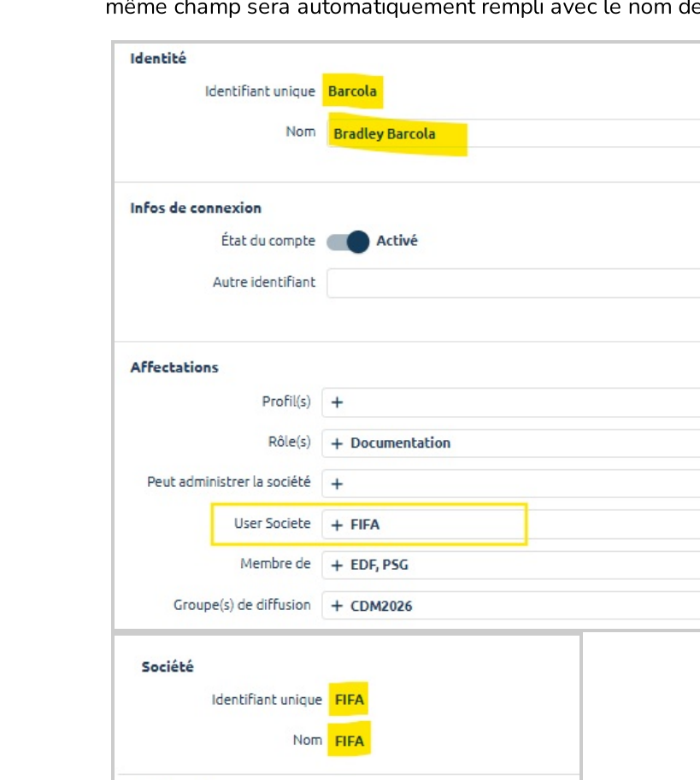Add a company via Peut administrer plus icon
Screen dimensions: 700x780
[x=337, y=484]
